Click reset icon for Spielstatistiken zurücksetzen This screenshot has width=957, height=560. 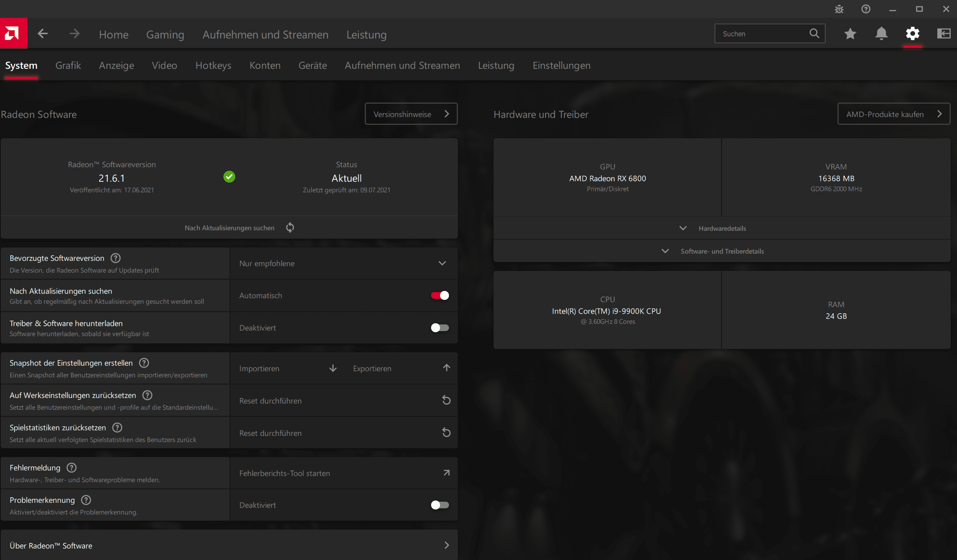pyautogui.click(x=446, y=433)
